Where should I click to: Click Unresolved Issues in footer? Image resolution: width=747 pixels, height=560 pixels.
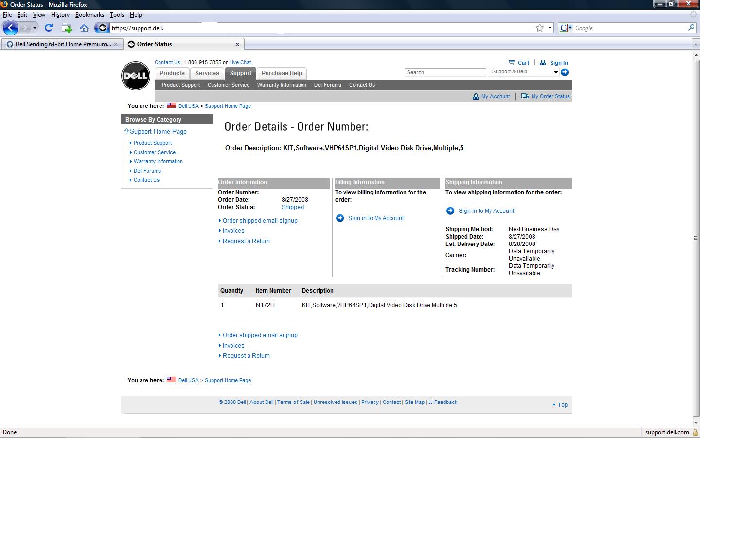tap(336, 402)
